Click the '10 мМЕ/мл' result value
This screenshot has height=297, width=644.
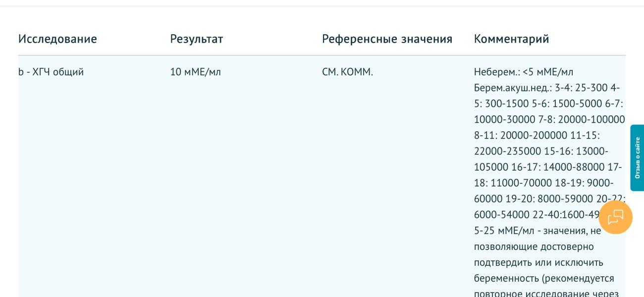coord(196,72)
